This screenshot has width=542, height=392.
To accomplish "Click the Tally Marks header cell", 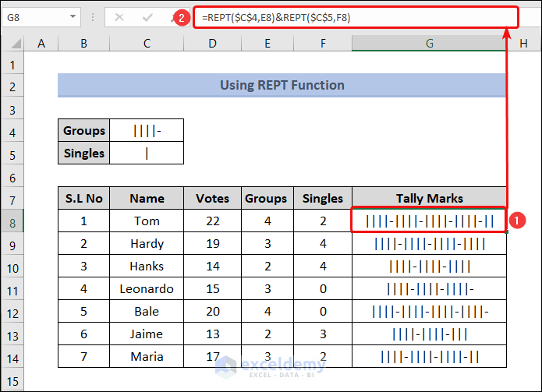I will pyautogui.click(x=429, y=198).
